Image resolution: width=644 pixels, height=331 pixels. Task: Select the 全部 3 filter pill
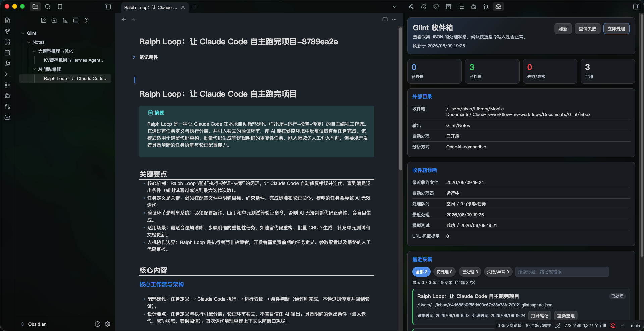click(x=421, y=272)
